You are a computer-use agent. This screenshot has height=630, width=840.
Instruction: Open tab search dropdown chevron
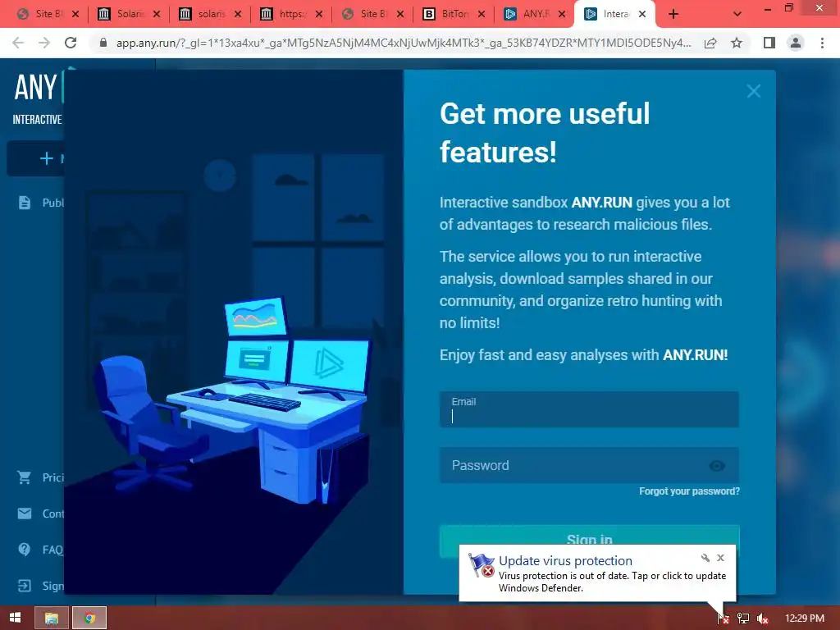coord(737,15)
